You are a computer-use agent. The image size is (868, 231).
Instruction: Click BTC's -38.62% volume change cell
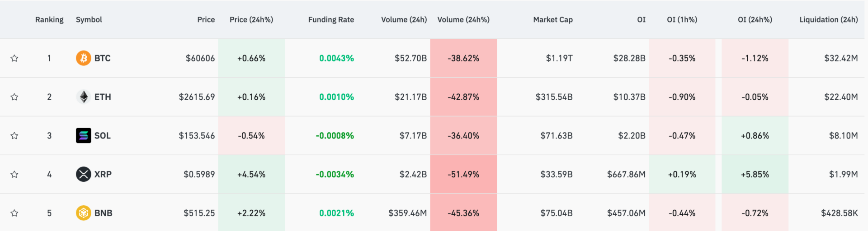pyautogui.click(x=463, y=58)
